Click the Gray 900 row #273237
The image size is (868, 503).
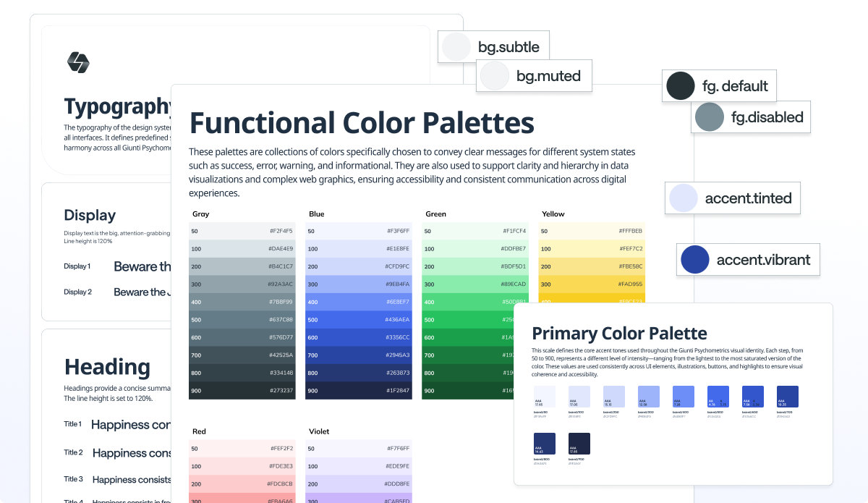[242, 390]
